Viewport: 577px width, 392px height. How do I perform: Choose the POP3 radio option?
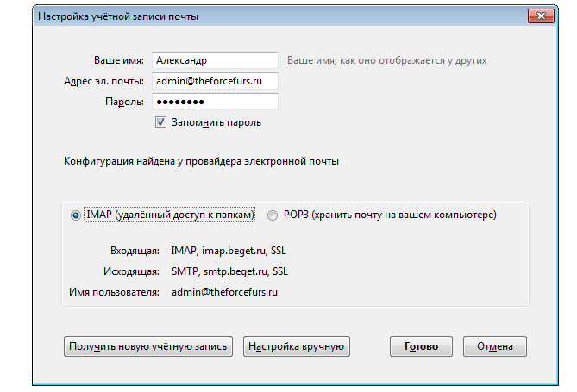click(x=273, y=215)
